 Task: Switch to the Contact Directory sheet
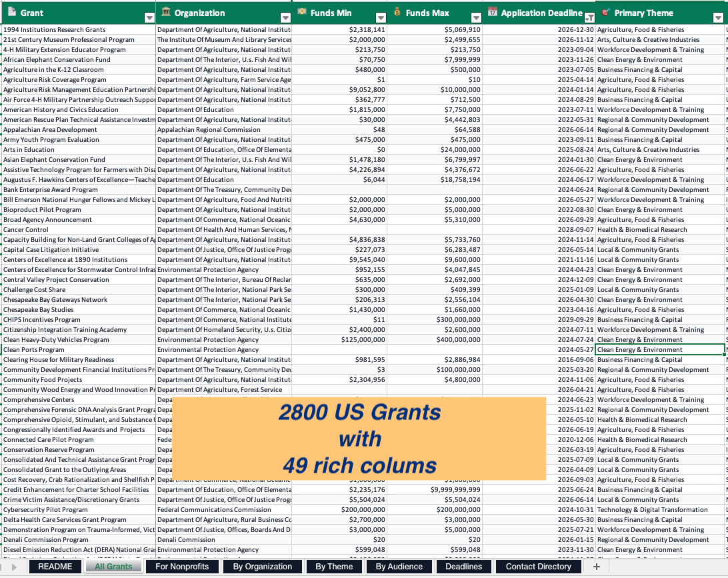click(x=539, y=567)
